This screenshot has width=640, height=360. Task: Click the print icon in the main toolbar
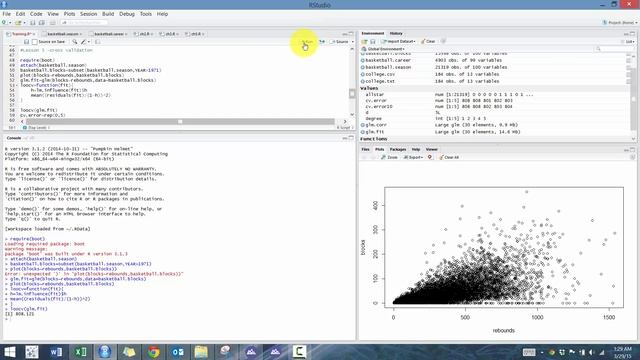[53, 23]
